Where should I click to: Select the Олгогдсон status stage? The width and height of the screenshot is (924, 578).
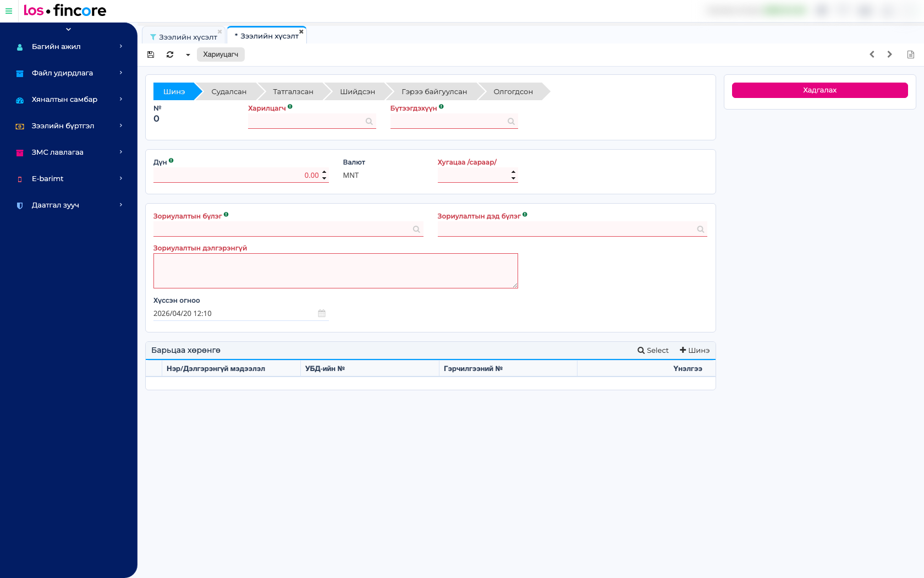[513, 91]
